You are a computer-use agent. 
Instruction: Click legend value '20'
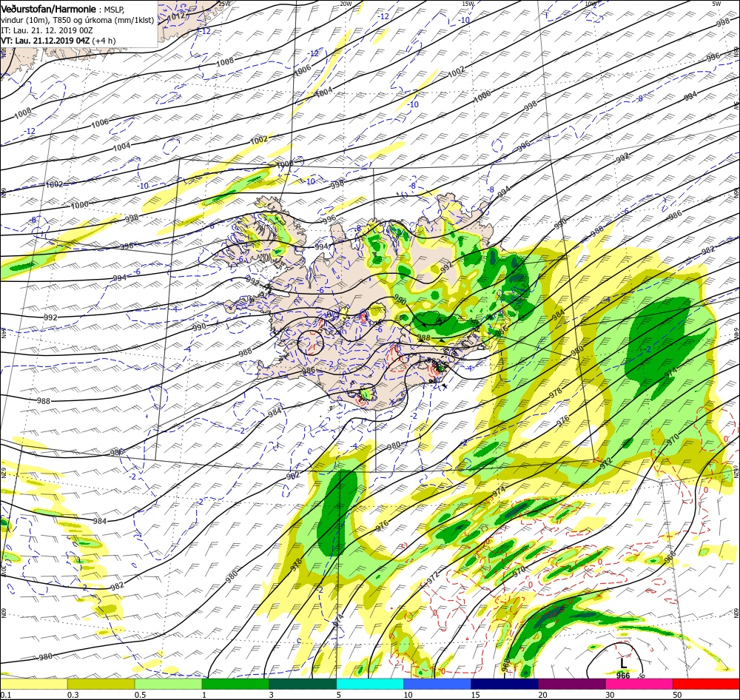542,695
